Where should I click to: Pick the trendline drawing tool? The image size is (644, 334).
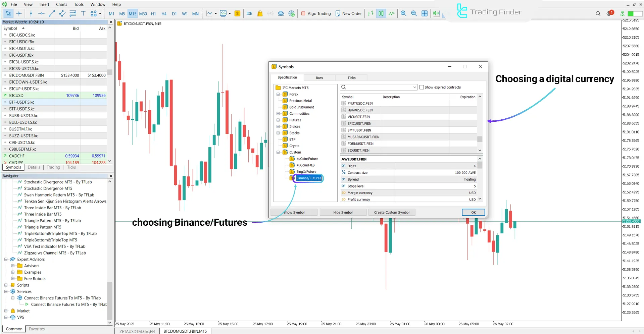[x=52, y=13]
